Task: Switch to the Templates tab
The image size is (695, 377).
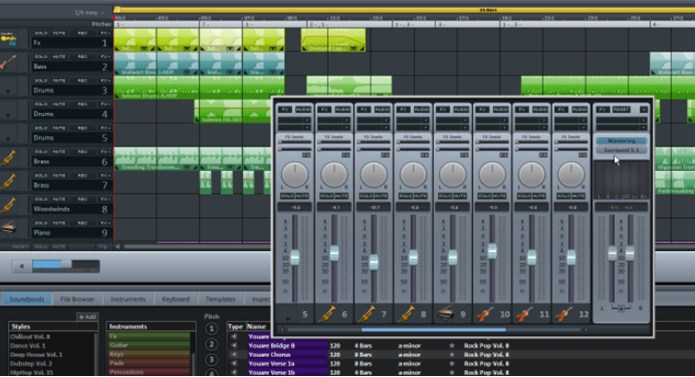Action: (x=220, y=299)
